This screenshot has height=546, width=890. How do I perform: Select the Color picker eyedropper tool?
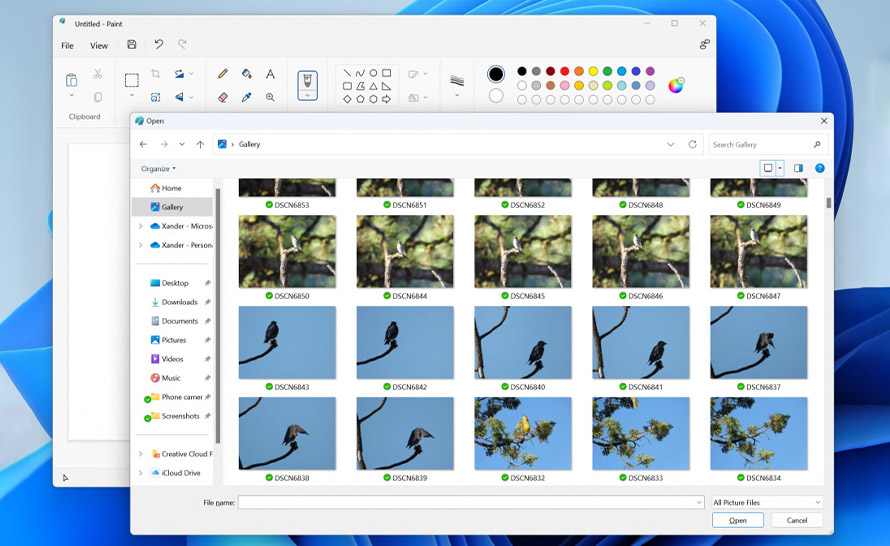pos(246,98)
